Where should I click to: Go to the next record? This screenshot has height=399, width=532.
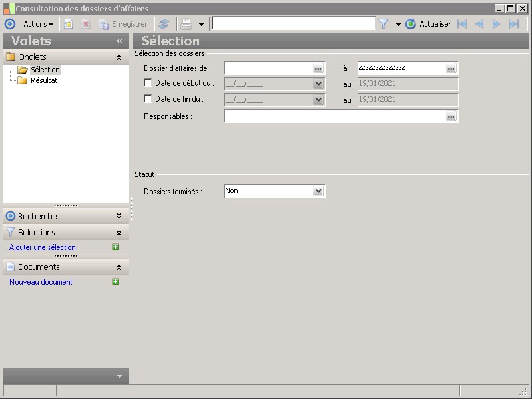click(496, 24)
